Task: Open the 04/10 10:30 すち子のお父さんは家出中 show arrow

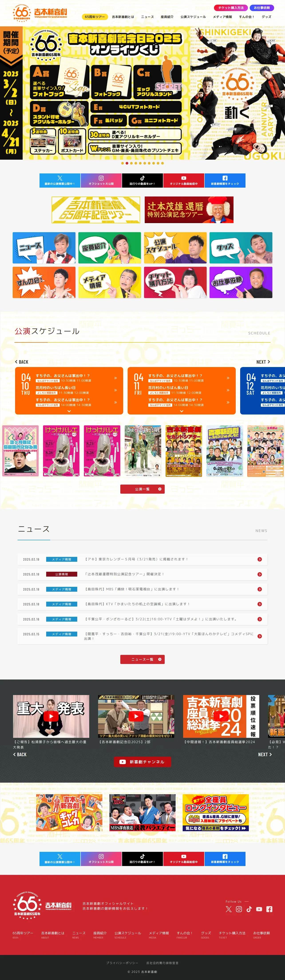Action: pos(115,378)
